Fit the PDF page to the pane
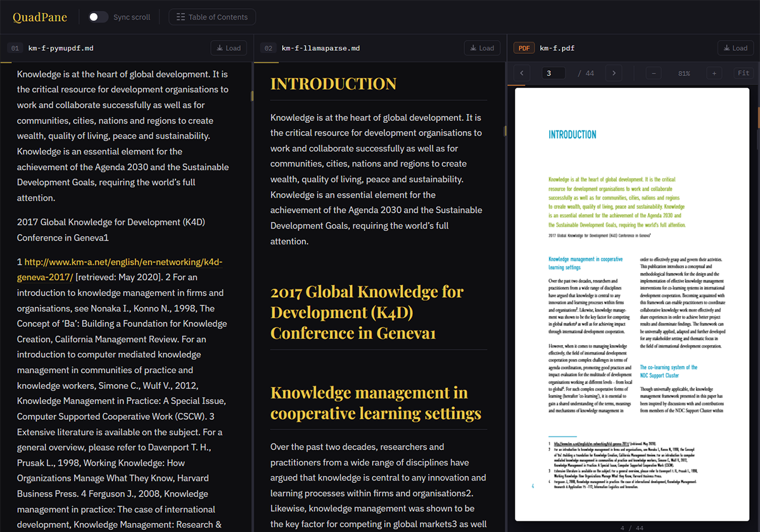The image size is (760, 532). [744, 73]
